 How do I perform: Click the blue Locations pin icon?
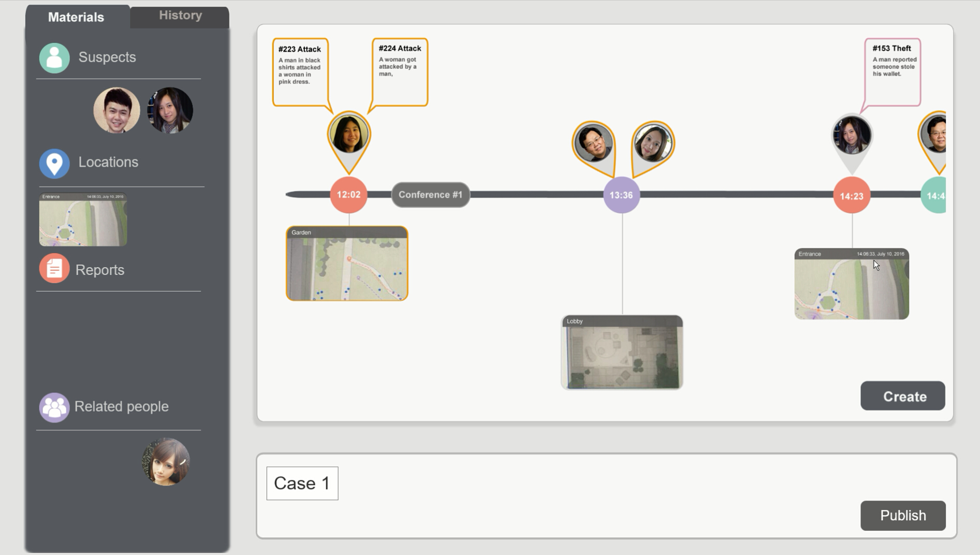[x=54, y=163]
